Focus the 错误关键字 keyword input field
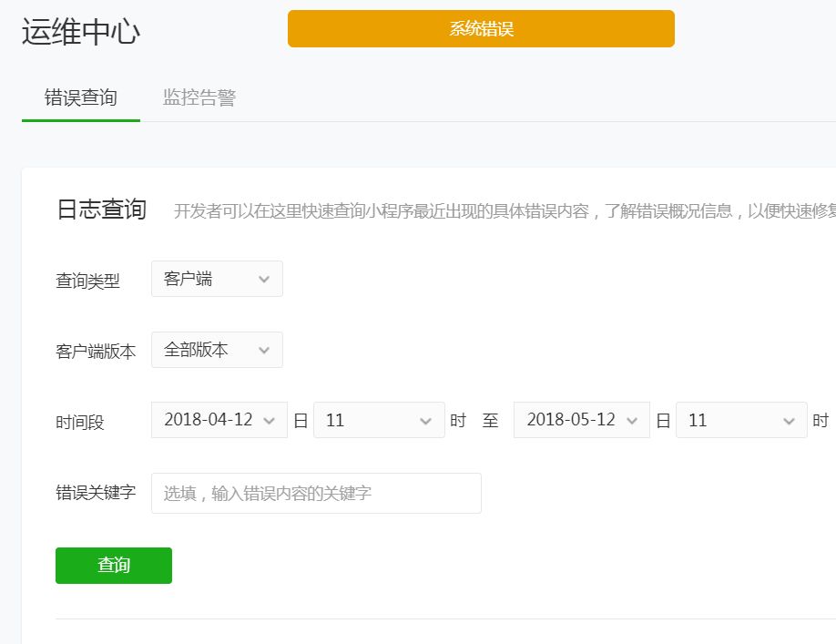836x644 pixels. click(316, 493)
